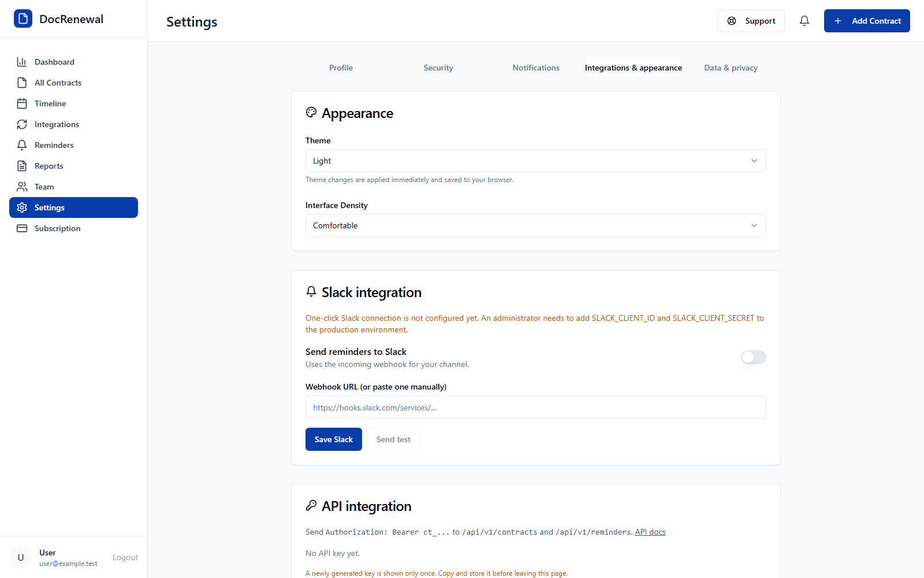
Task: Click the Settings gear icon
Action: click(22, 208)
